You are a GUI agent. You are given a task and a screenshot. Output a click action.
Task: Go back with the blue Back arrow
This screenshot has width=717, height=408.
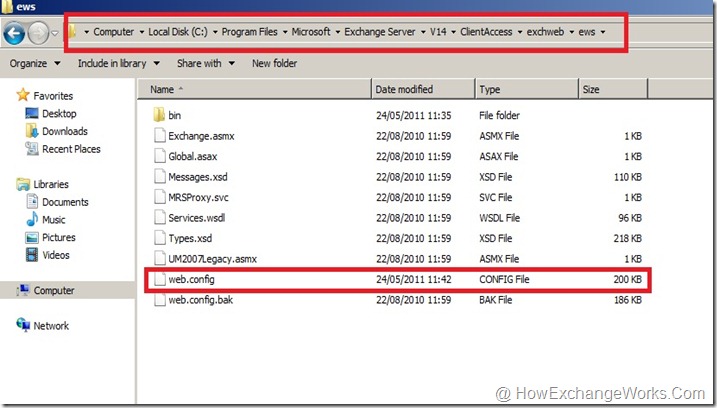[14, 33]
